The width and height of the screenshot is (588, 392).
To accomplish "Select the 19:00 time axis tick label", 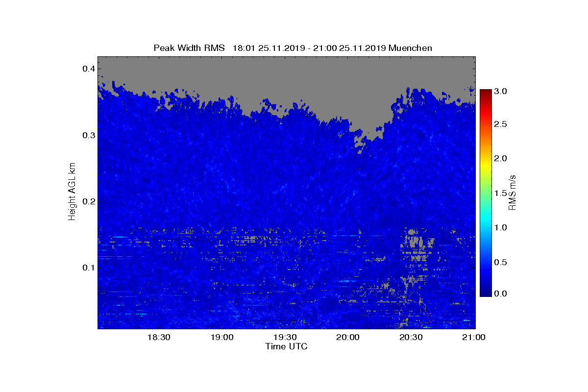I will (221, 337).
